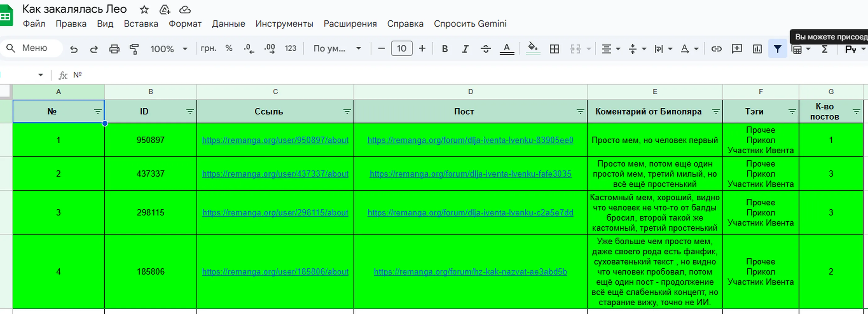Open the fill color bucket picker
This screenshot has height=314, width=868.
pyautogui.click(x=533, y=48)
